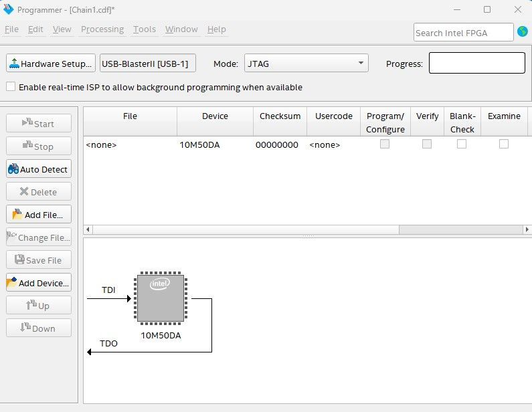Viewport: 532px width, 412px height.
Task: Select the 10M50DA device table cell
Action: [x=215, y=144]
